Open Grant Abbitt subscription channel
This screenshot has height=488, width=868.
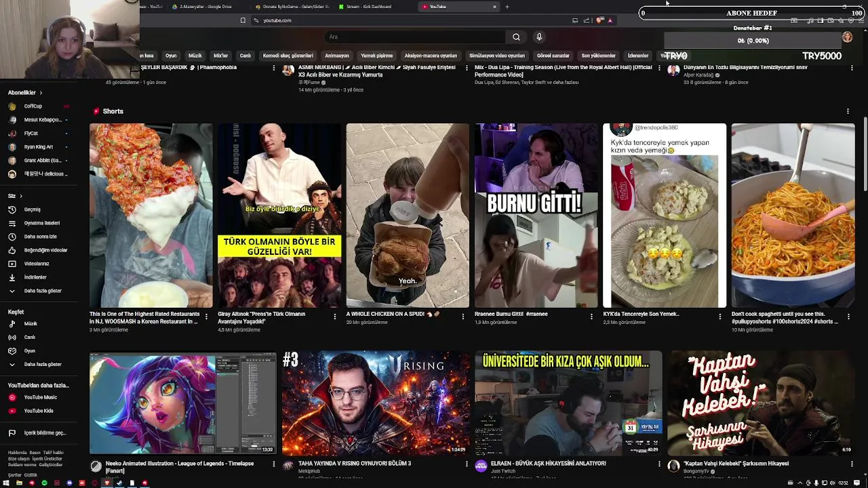point(38,161)
